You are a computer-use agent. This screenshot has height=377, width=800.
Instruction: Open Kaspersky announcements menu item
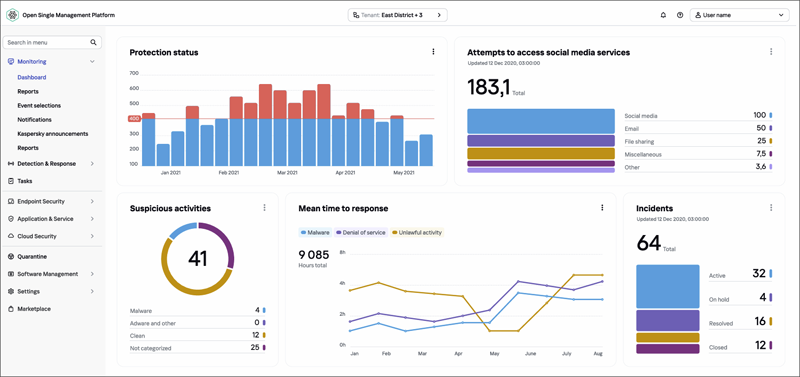click(x=53, y=134)
